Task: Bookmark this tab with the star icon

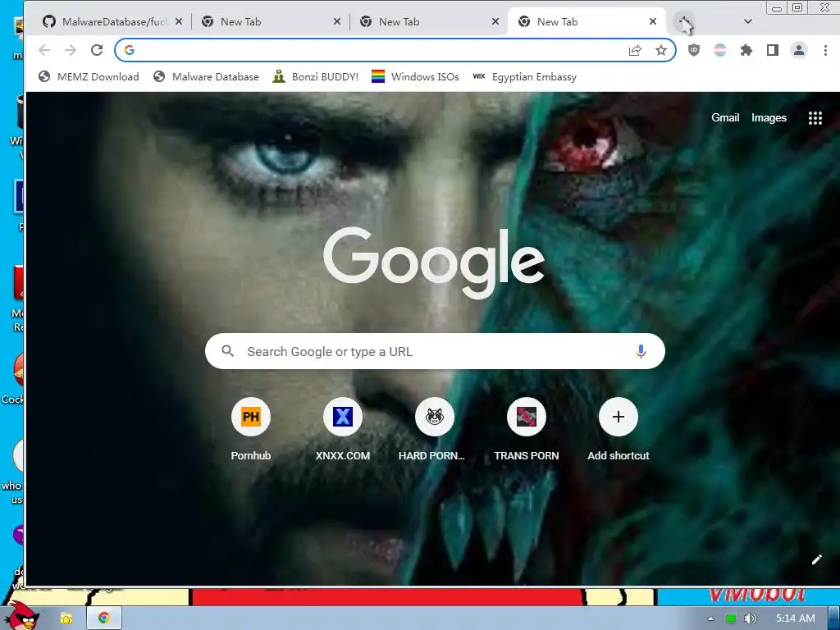Action: coord(661,50)
